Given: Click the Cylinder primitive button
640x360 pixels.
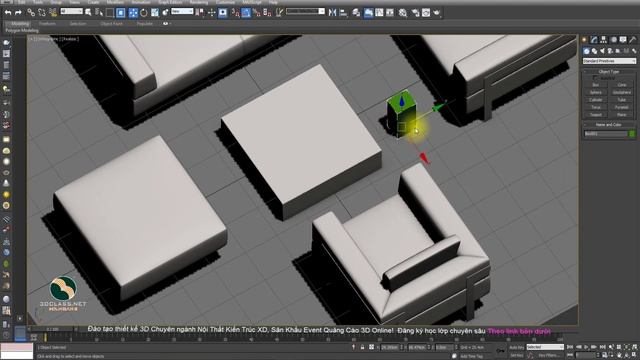Looking at the screenshot, I should [x=596, y=100].
